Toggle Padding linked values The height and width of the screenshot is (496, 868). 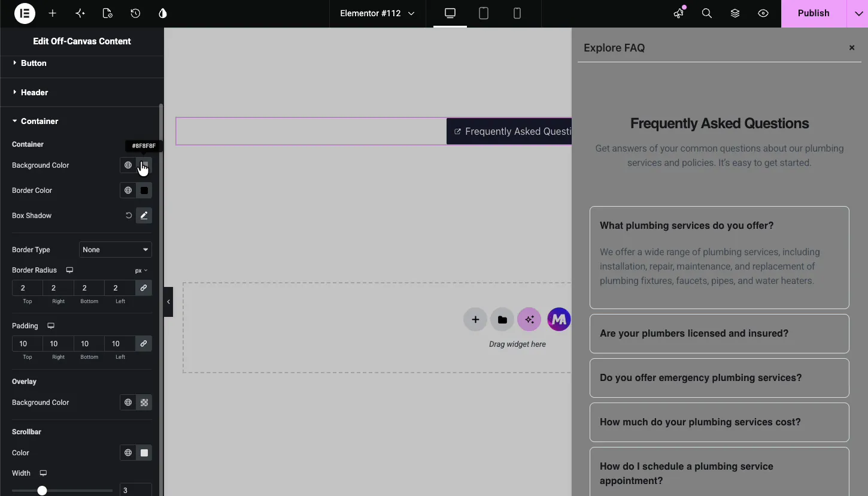144,344
